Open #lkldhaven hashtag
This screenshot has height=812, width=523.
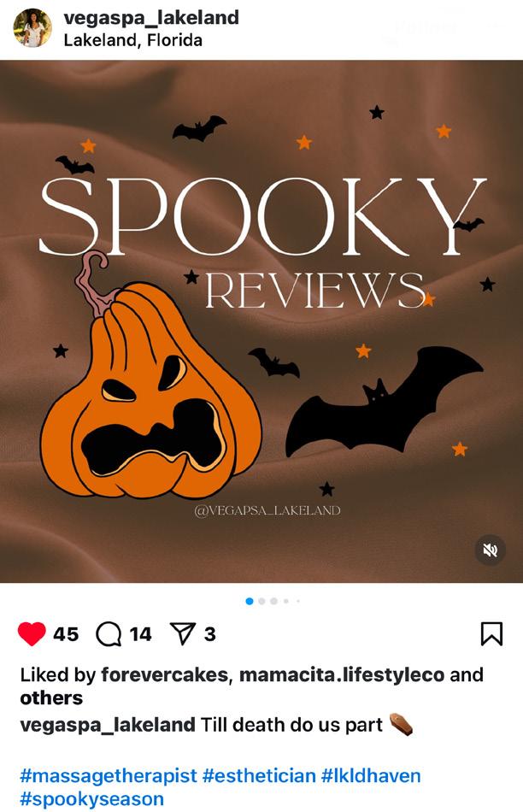tap(371, 776)
